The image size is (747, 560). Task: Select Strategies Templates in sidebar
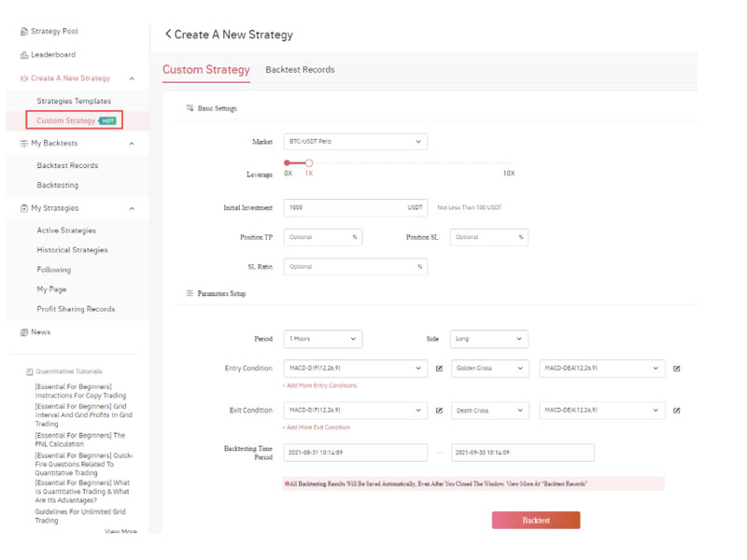coord(74,101)
